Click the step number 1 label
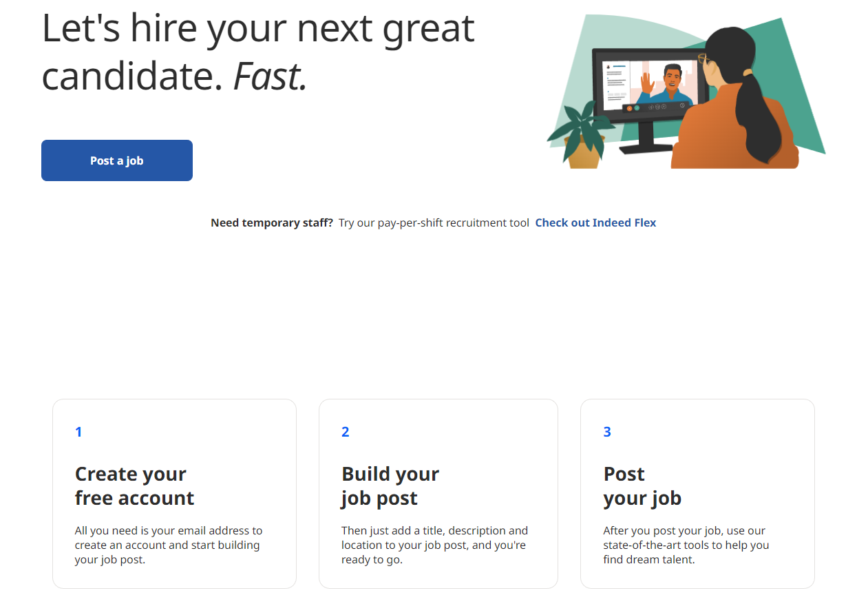This screenshot has height=615, width=868. (x=78, y=432)
